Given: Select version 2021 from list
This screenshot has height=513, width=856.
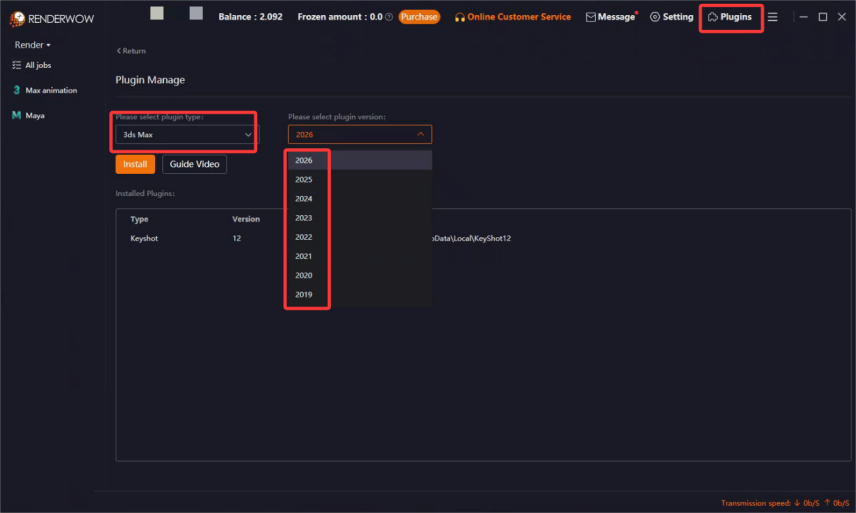Looking at the screenshot, I should click(x=360, y=256).
